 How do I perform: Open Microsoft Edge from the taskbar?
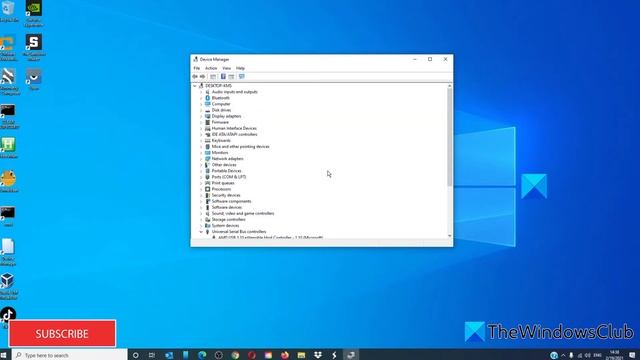coord(202,355)
